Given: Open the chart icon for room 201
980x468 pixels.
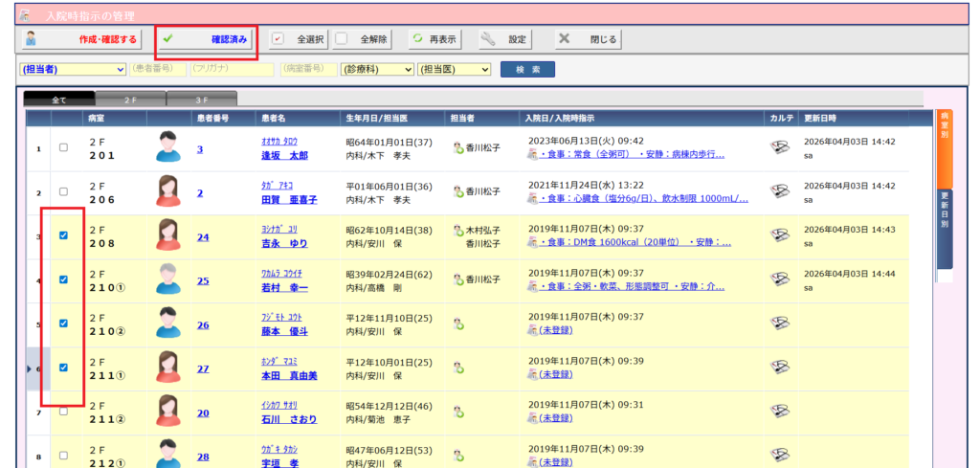Looking at the screenshot, I should [x=780, y=147].
